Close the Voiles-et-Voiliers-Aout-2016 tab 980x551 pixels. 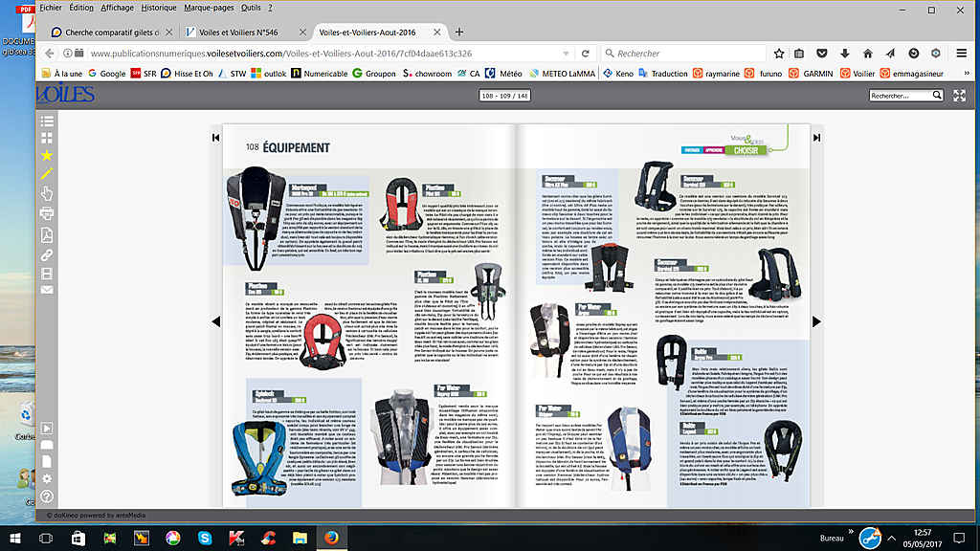tap(436, 33)
